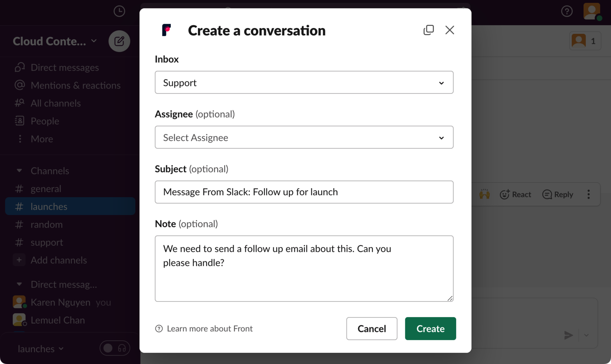Click the help question mark icon

point(567,11)
